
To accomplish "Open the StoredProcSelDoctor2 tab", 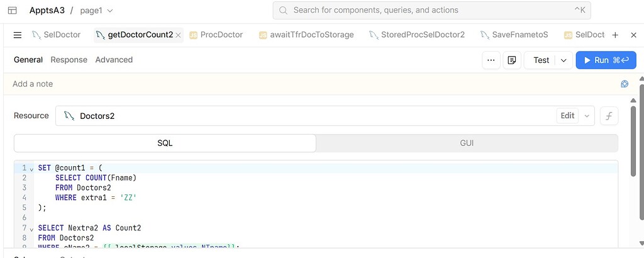I will [417, 35].
